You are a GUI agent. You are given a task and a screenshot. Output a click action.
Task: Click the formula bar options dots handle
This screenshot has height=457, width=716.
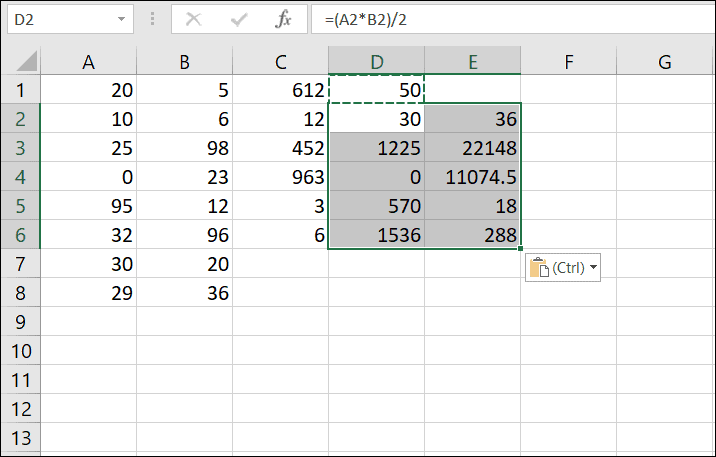click(x=153, y=19)
